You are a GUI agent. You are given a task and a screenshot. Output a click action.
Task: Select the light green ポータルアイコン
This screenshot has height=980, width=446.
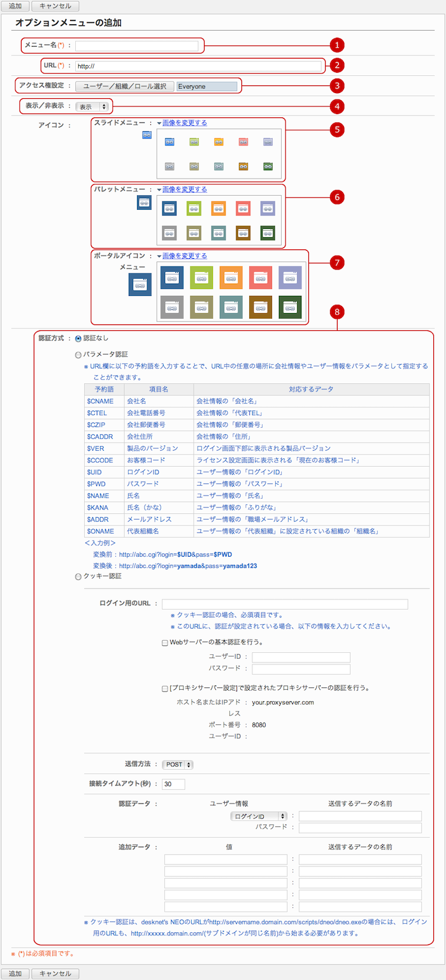(201, 278)
